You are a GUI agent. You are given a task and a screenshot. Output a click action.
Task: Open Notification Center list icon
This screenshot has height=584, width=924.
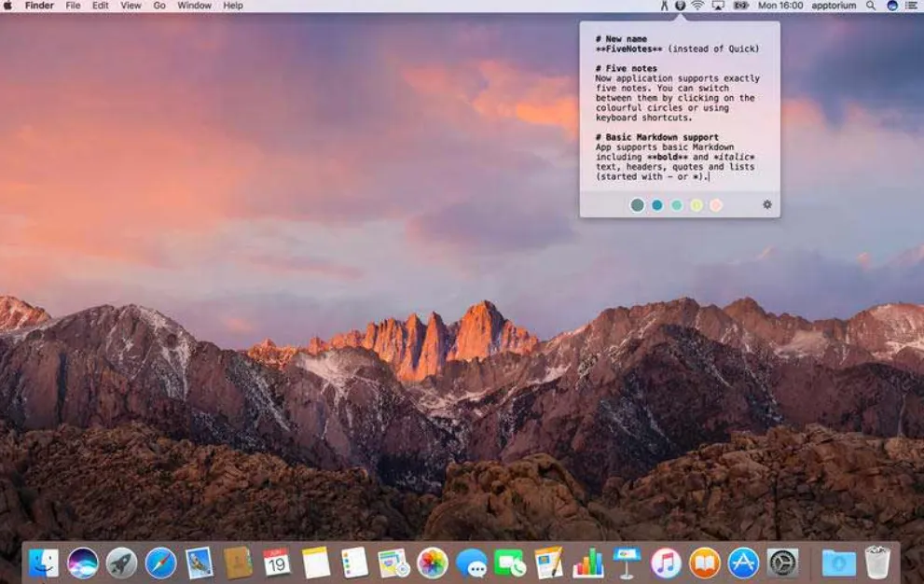tap(913, 6)
